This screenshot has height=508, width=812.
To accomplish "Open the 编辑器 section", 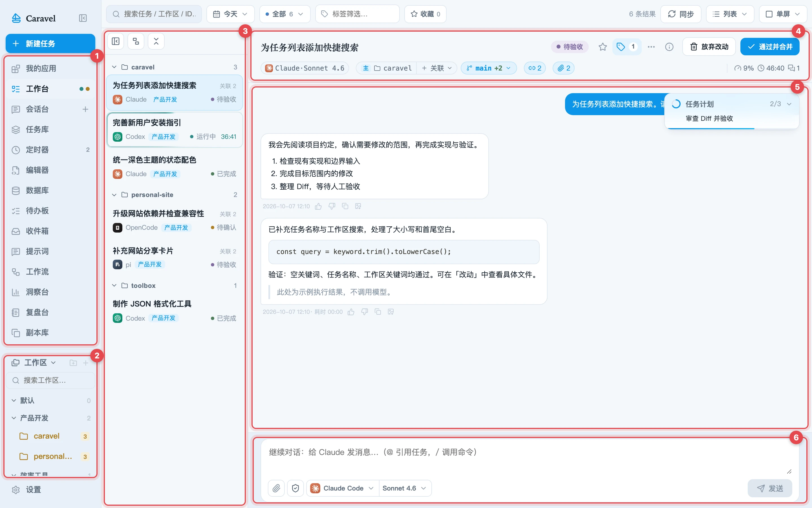I will (50, 170).
